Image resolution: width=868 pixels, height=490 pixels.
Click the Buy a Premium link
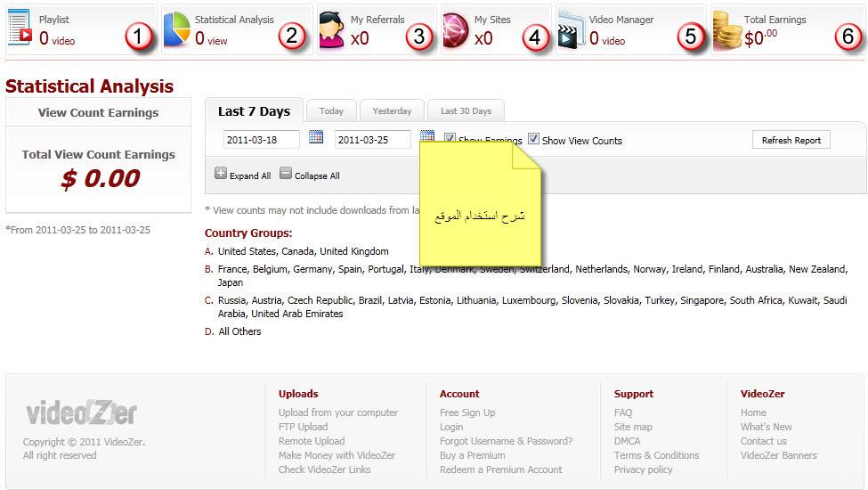point(472,455)
